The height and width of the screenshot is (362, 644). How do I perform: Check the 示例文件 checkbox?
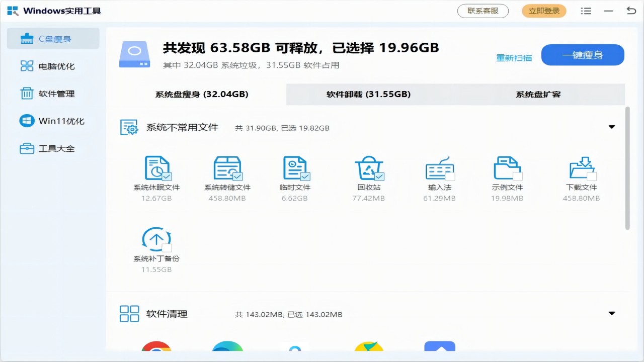coord(518,176)
